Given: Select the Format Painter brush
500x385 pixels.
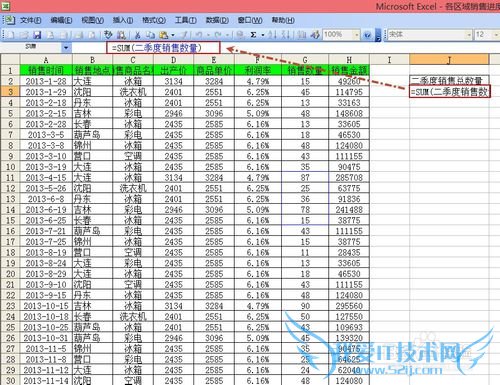Looking at the screenshot, I should coord(184,35).
